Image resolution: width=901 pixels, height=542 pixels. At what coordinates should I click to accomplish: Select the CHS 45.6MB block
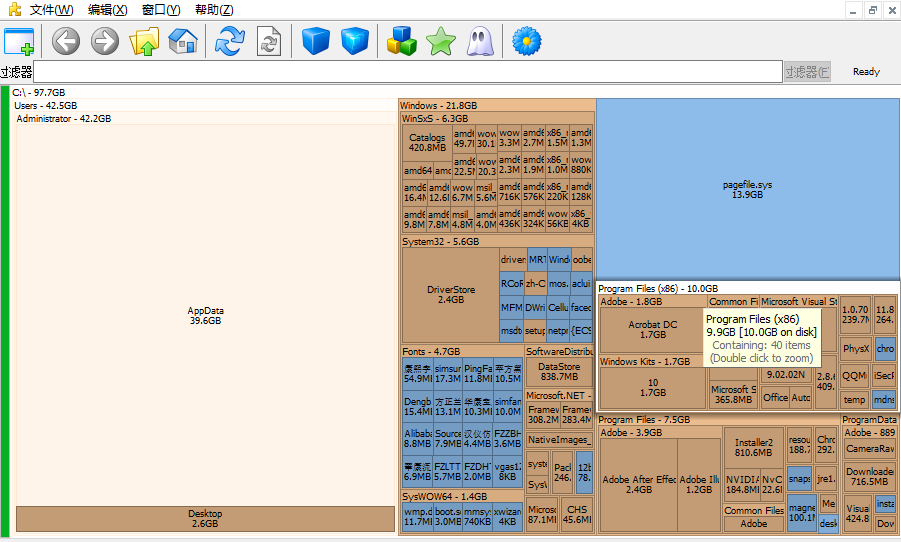(577, 514)
